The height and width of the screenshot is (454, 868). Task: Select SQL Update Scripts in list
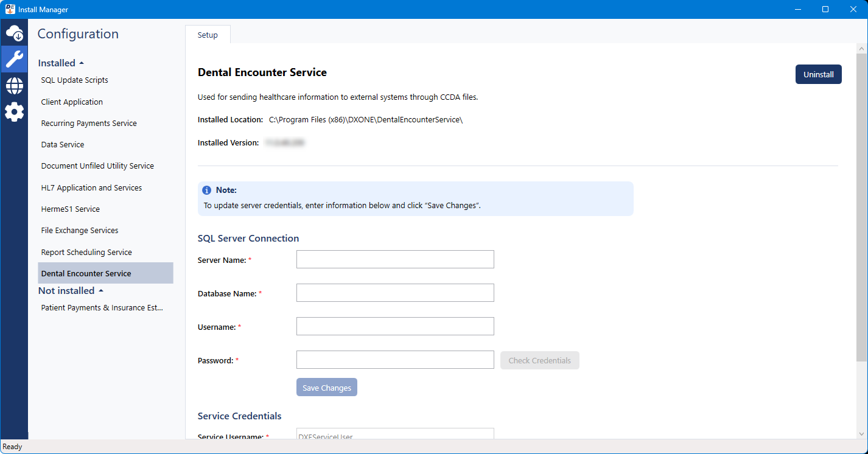pyautogui.click(x=74, y=80)
